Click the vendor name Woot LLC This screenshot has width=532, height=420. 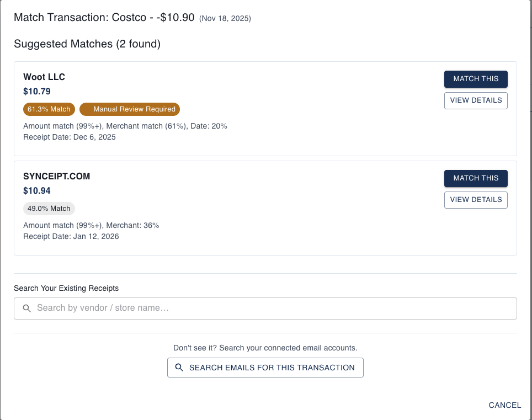point(44,77)
